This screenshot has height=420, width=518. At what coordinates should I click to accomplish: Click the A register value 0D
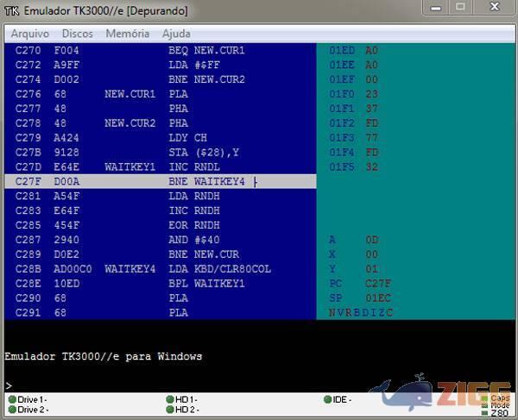coord(371,240)
